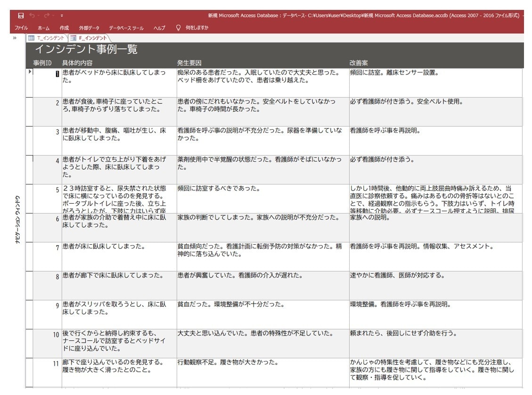Switch to the ホーム ribbon tab
532x395 pixels.
pos(43,28)
